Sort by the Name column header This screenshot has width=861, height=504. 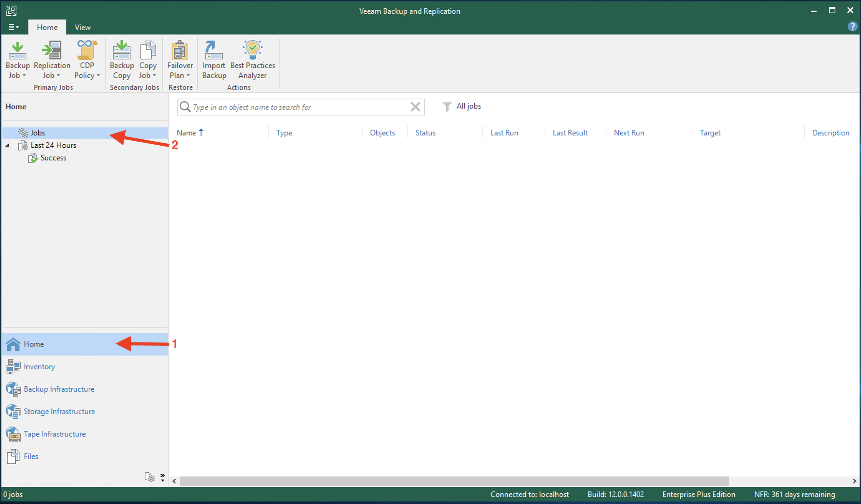pos(187,133)
